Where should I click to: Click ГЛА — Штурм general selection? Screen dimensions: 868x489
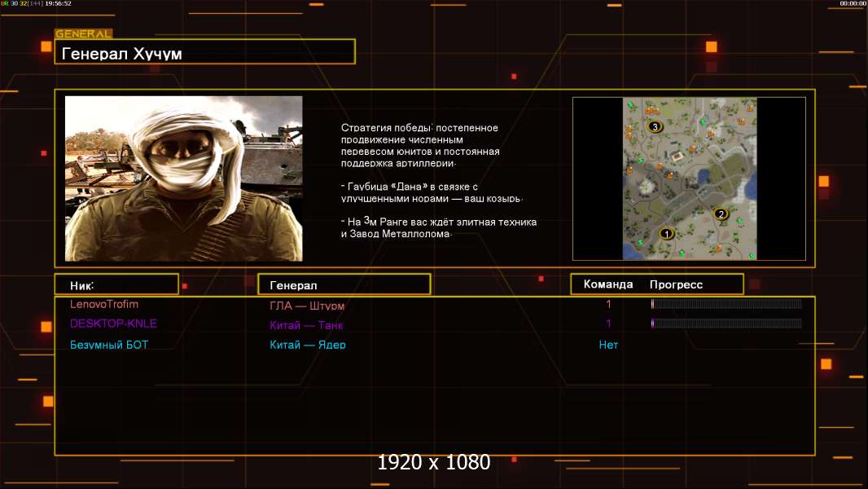pos(307,306)
